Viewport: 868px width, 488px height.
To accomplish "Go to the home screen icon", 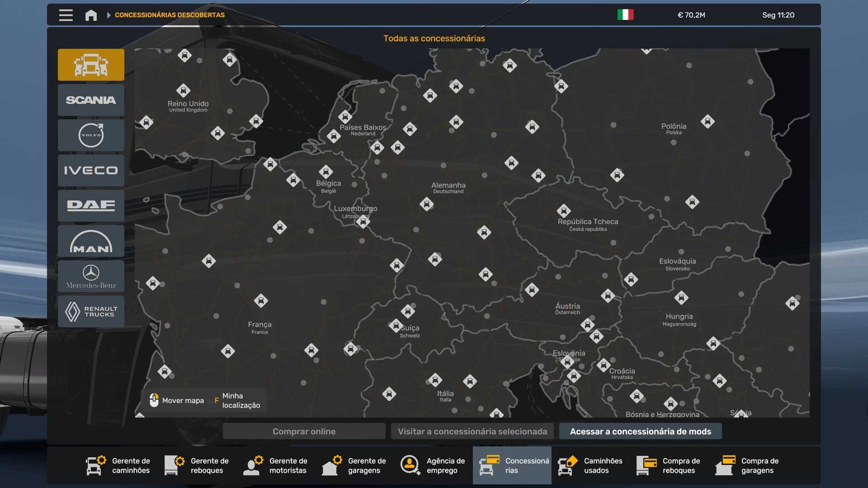I will (91, 15).
